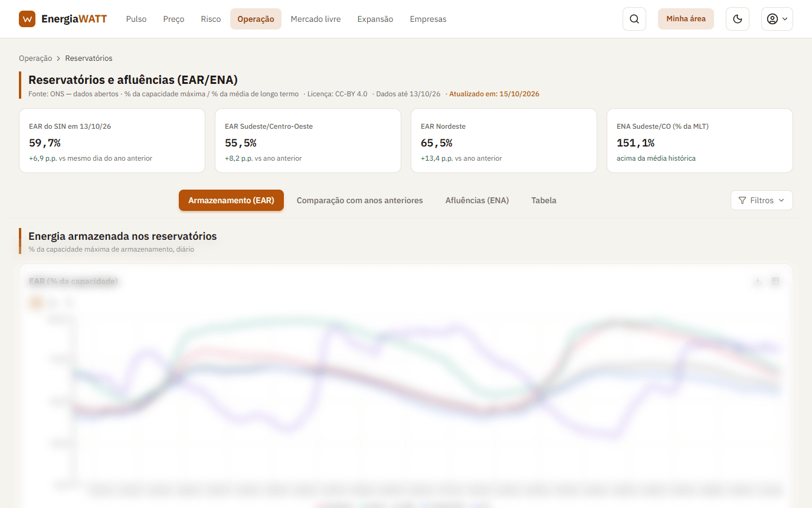Go to Minha área
The image size is (812, 508).
686,19
